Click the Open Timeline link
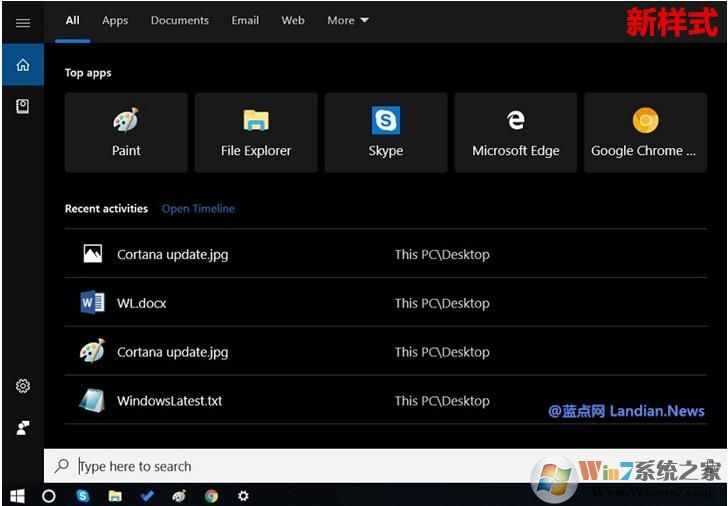Image resolution: width=728 pixels, height=506 pixels. pyautogui.click(x=198, y=209)
